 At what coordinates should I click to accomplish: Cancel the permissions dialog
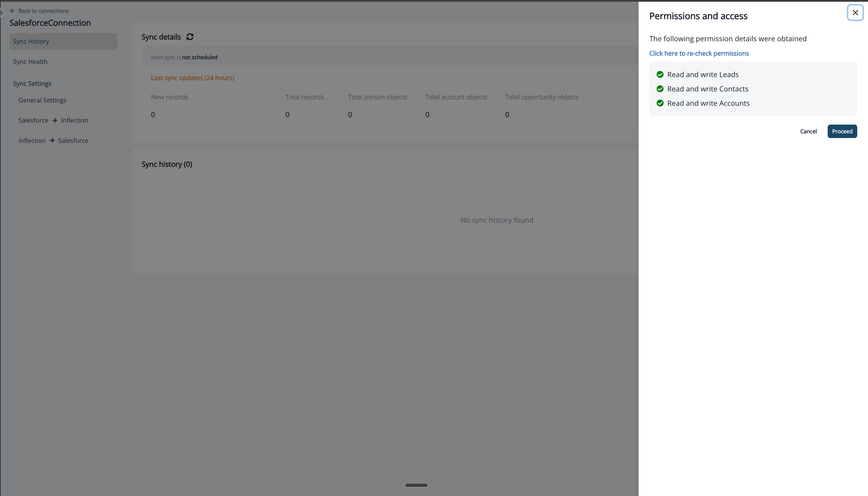808,131
